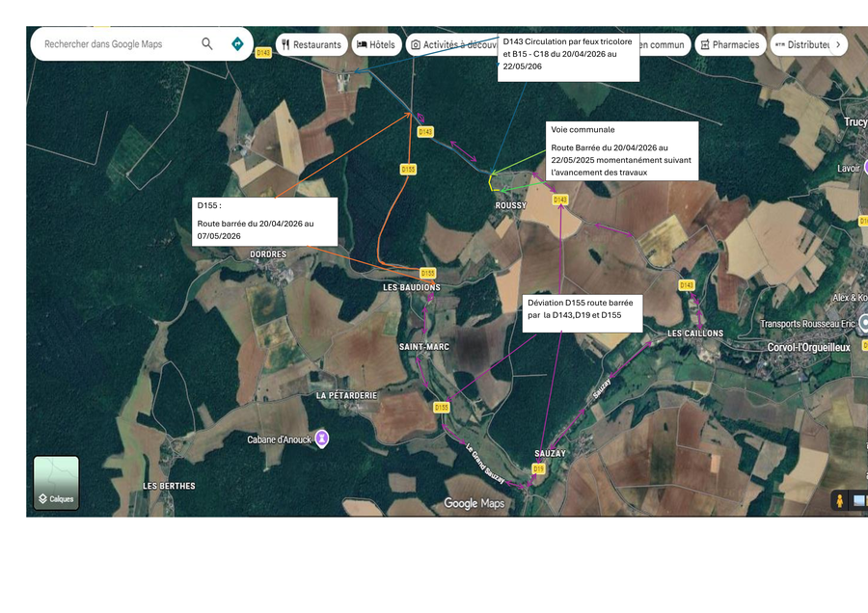Select the Hôtels category chip
Viewport: 868px width, 613px height.
376,44
